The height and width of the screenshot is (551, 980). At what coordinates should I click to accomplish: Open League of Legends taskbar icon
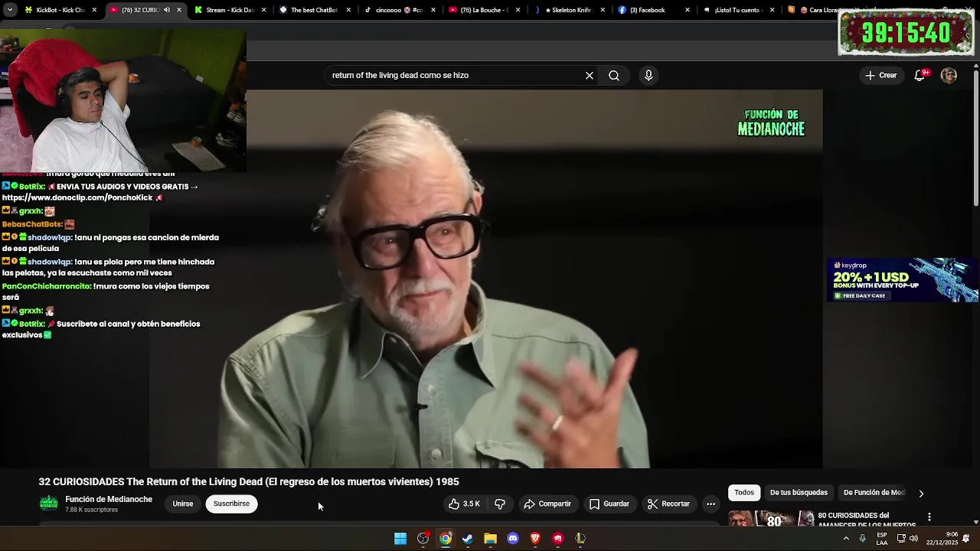[580, 539]
